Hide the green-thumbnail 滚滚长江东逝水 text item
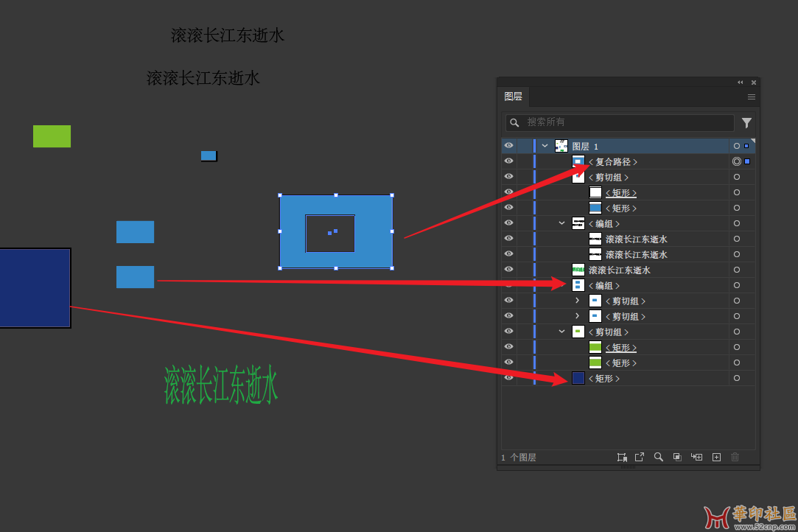 [508, 269]
